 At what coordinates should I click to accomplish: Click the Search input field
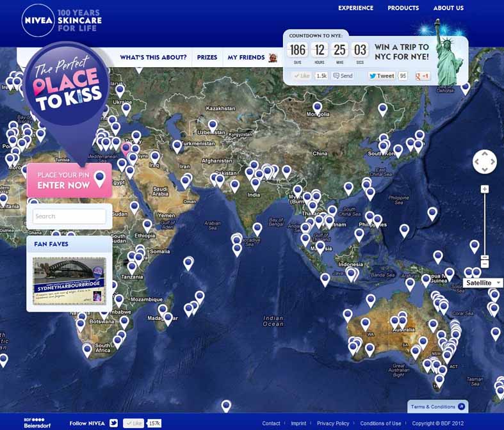69,216
